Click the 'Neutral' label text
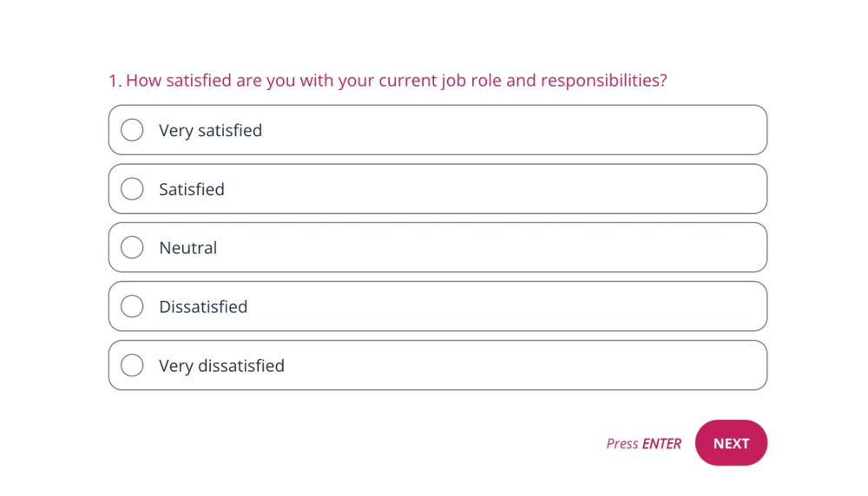The image size is (868, 496). [187, 247]
